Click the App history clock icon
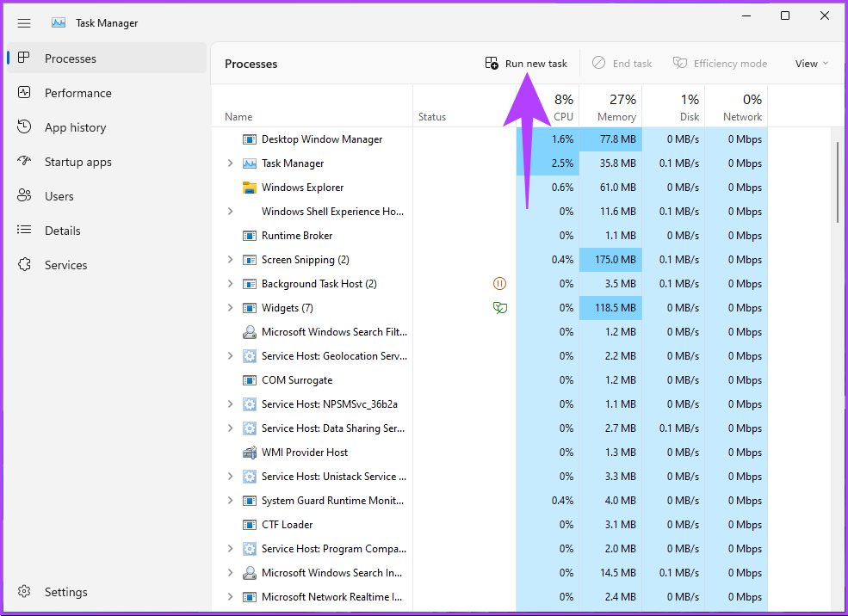Screen dimensions: 848x616 [x=24, y=127]
